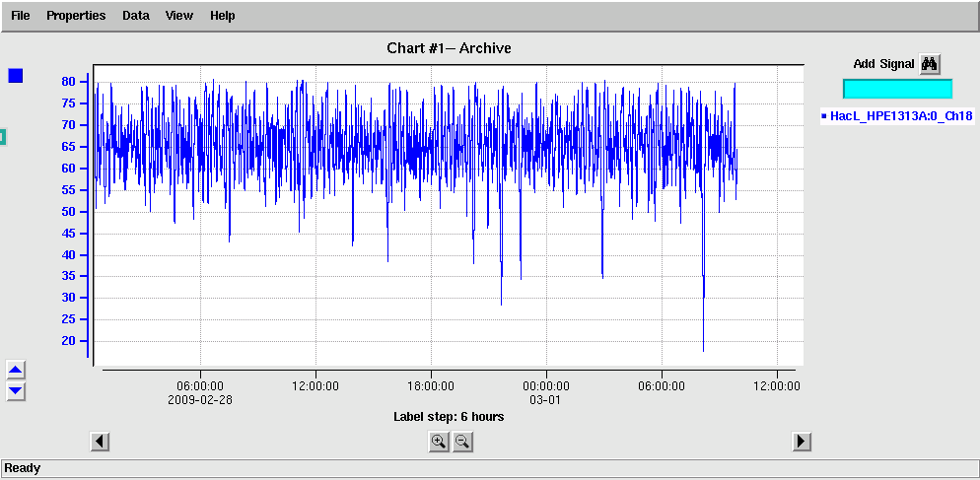Open the View menu
Viewport: 980px width, 480px height.
pos(178,16)
